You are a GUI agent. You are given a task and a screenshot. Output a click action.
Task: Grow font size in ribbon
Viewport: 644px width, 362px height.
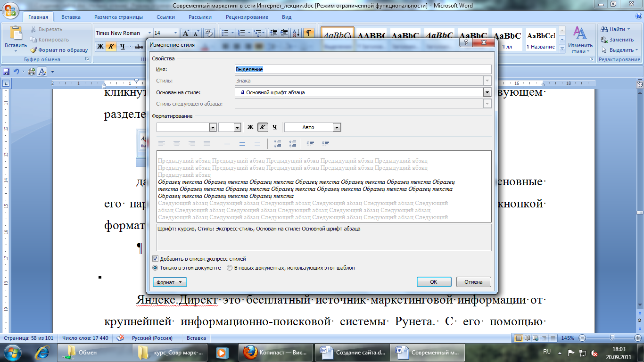point(186,33)
